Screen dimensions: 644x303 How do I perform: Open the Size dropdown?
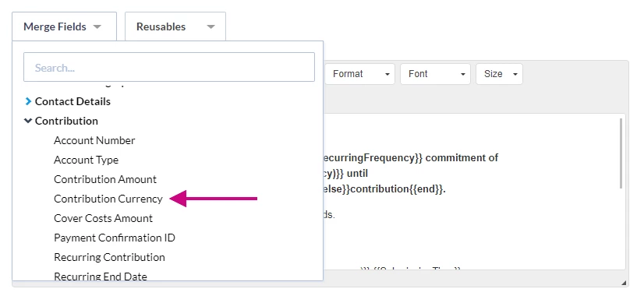500,74
